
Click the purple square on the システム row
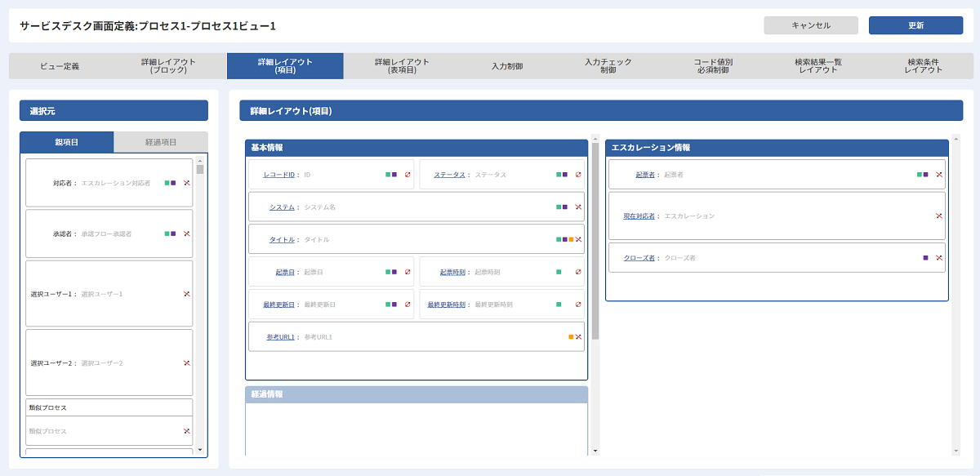point(565,207)
